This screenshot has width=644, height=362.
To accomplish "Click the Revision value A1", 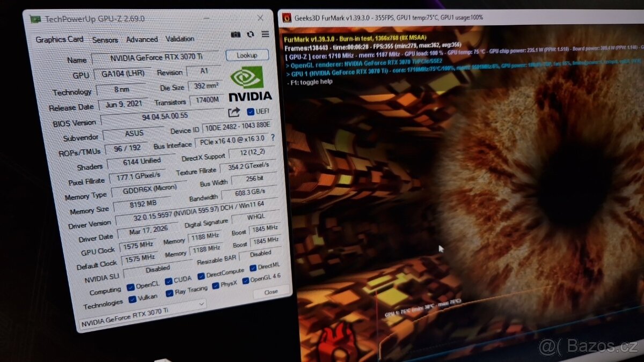I will click(x=203, y=71).
